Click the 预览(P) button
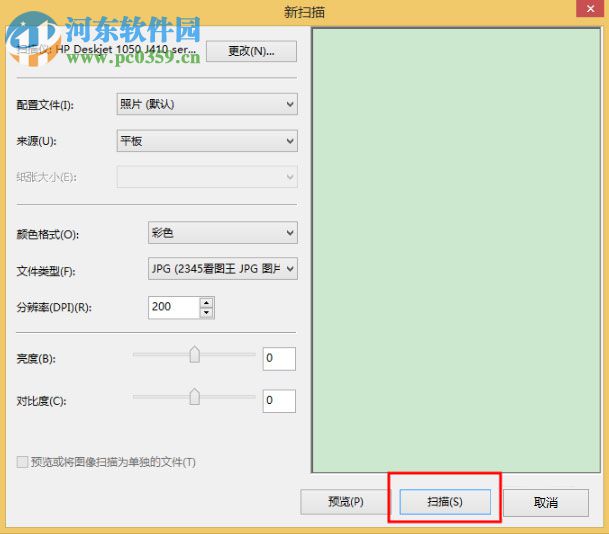Viewport: 609px width, 534px height. pos(345,501)
